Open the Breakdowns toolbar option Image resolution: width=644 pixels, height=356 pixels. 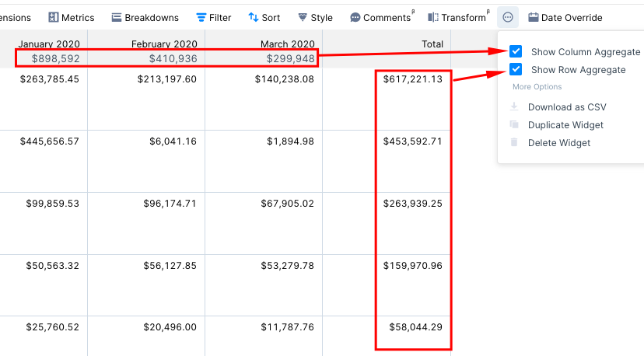coord(145,18)
